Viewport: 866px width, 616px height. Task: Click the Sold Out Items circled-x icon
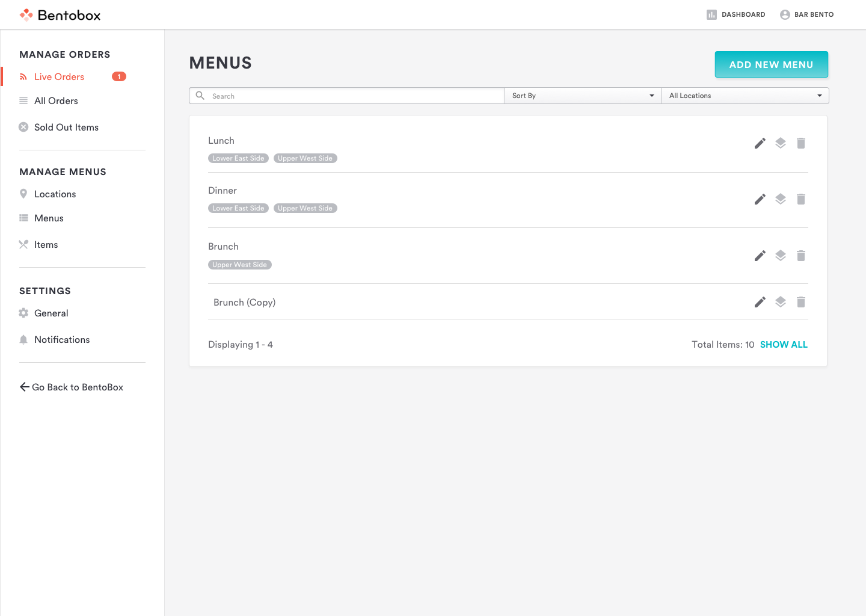(x=23, y=127)
